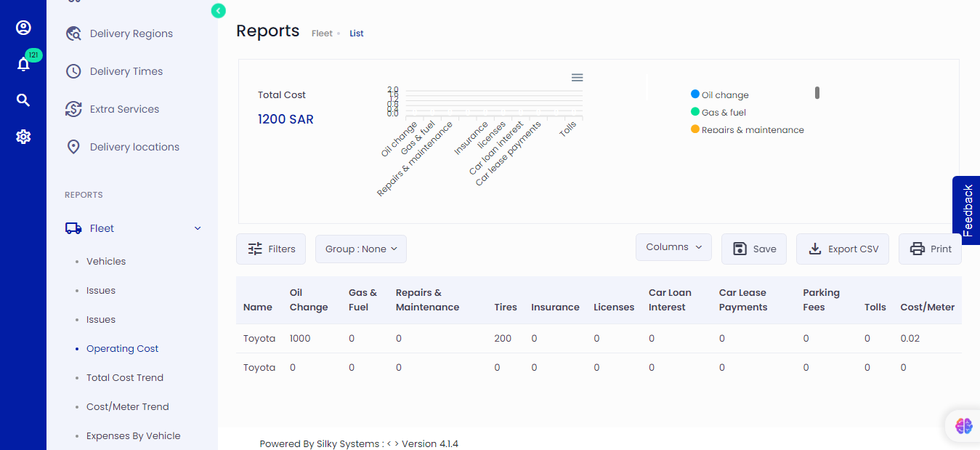The height and width of the screenshot is (450, 980).
Task: Open settings via the gear icon
Action: (x=23, y=136)
